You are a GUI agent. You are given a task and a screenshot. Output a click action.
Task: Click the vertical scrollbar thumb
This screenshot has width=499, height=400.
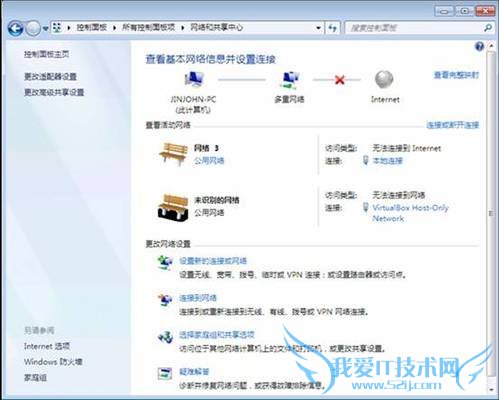(x=491, y=213)
